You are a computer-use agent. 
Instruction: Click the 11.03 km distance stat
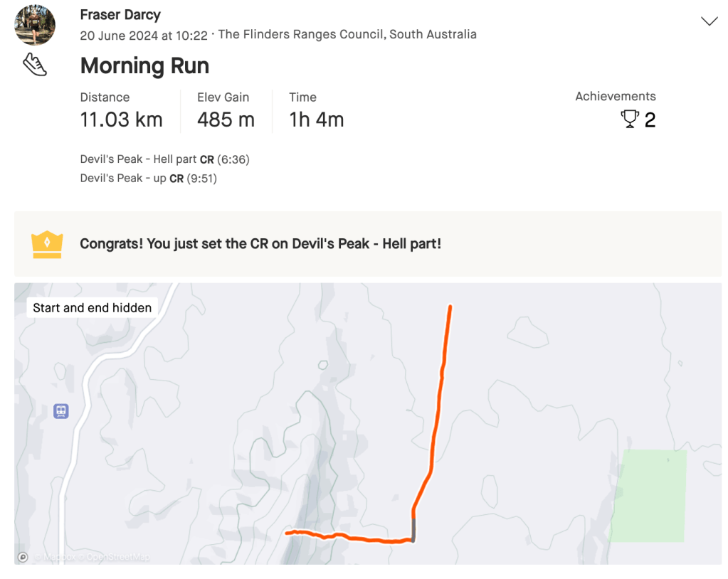(121, 120)
